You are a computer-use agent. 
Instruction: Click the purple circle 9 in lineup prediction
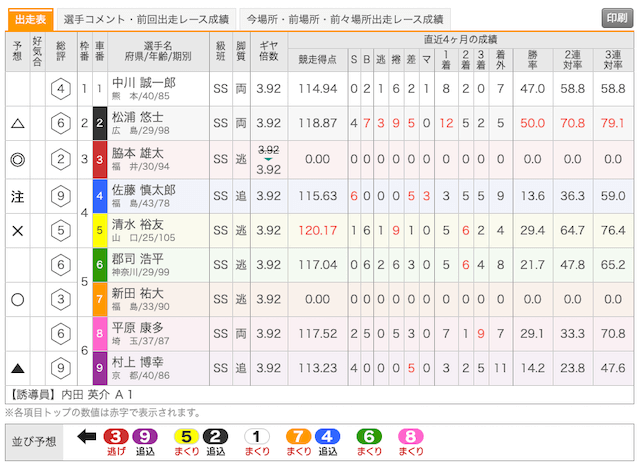(x=144, y=436)
